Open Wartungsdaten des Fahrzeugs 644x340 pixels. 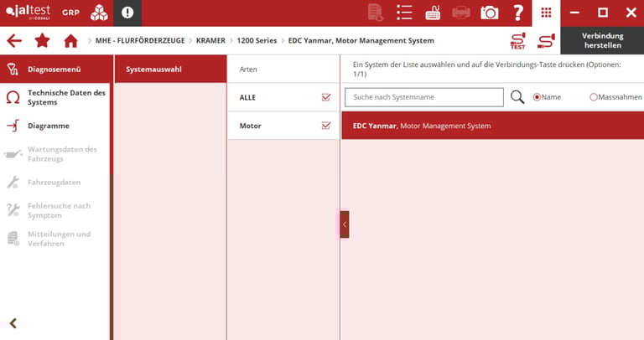pyautogui.click(x=55, y=154)
